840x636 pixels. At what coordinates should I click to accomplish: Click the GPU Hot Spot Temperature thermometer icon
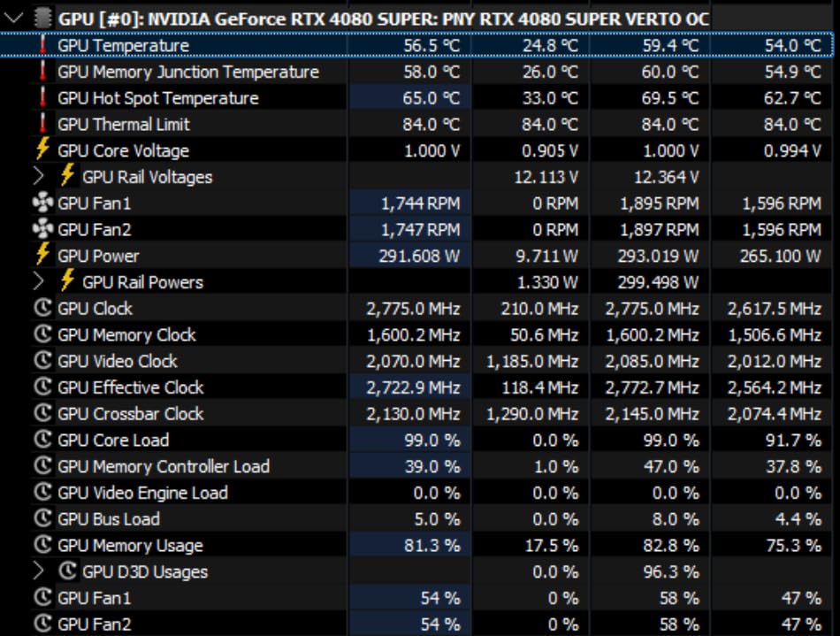(42, 98)
